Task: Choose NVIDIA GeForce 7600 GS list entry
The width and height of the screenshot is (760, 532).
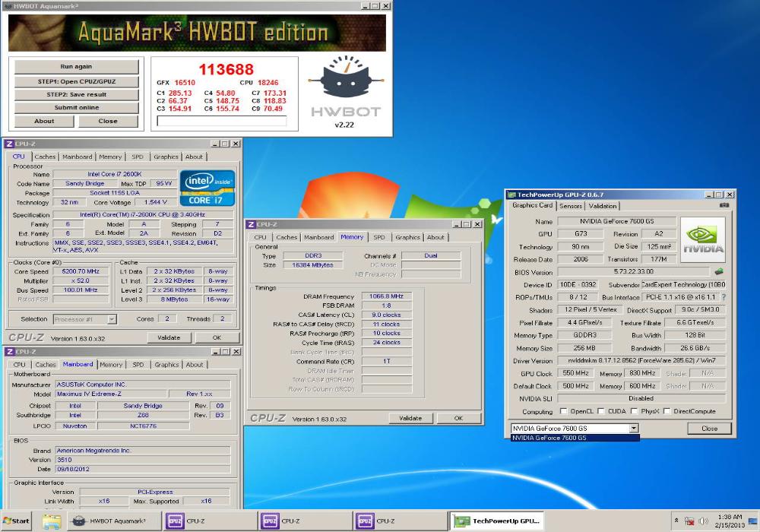Action: (x=575, y=438)
